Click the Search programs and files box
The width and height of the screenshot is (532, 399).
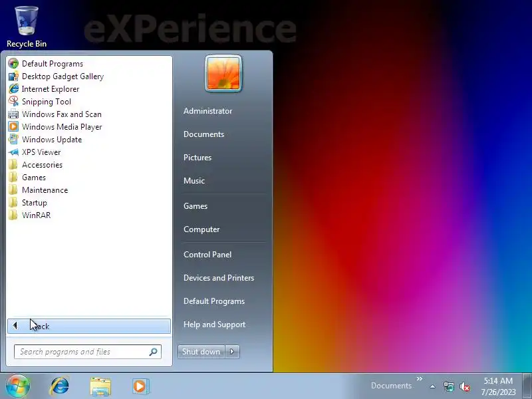point(88,352)
